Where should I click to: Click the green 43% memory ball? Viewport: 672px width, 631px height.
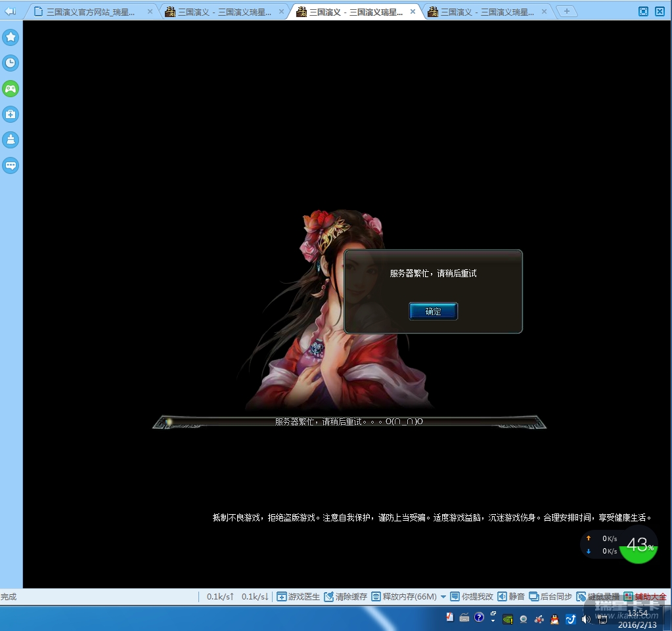click(638, 544)
